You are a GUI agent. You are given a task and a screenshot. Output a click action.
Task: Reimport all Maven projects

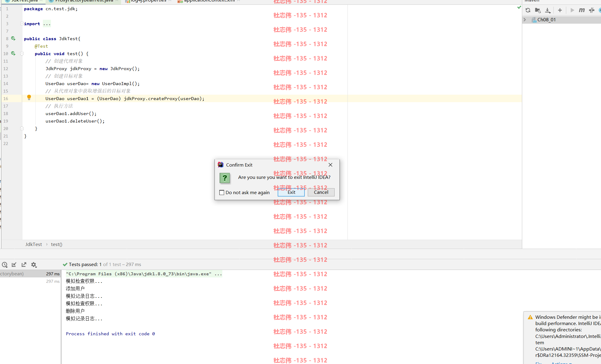(x=528, y=10)
